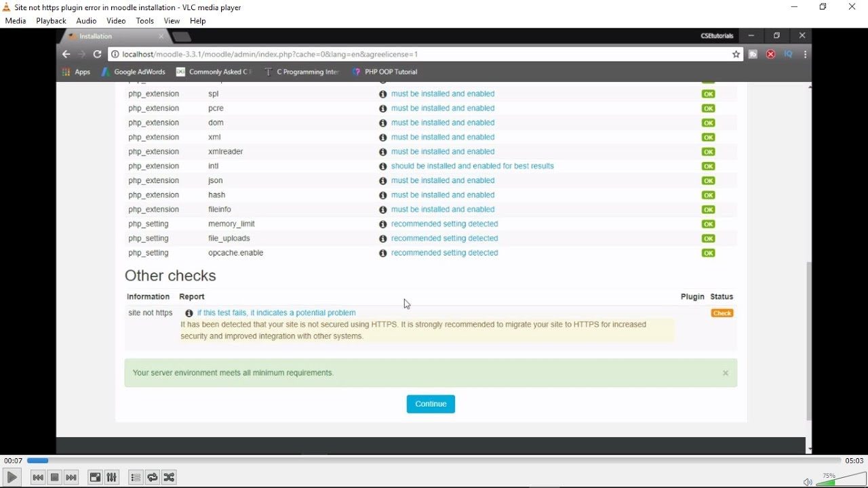Click info icon for site not https

pyautogui.click(x=189, y=314)
